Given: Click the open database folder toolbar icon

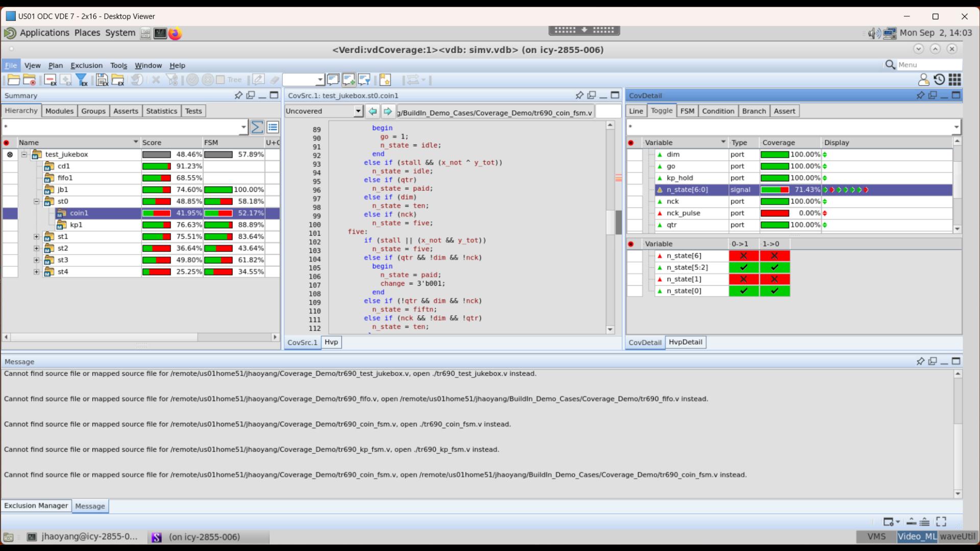Looking at the screenshot, I should pyautogui.click(x=14, y=80).
